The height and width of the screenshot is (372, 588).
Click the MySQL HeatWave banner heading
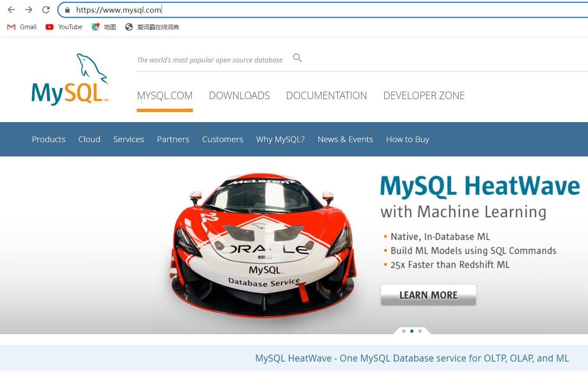tap(480, 186)
